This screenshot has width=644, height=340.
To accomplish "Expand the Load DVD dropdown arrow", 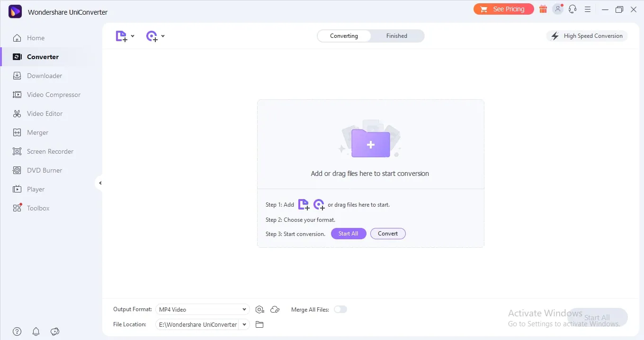I will click(x=163, y=36).
